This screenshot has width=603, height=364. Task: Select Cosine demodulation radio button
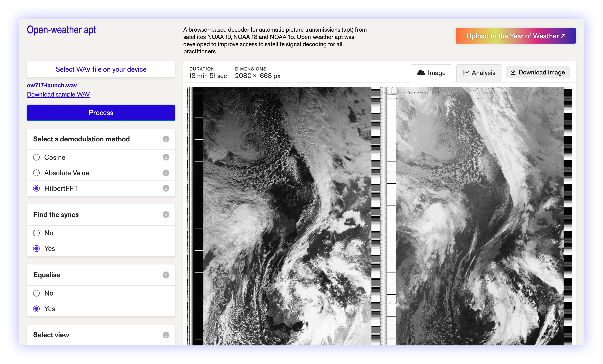pos(36,157)
